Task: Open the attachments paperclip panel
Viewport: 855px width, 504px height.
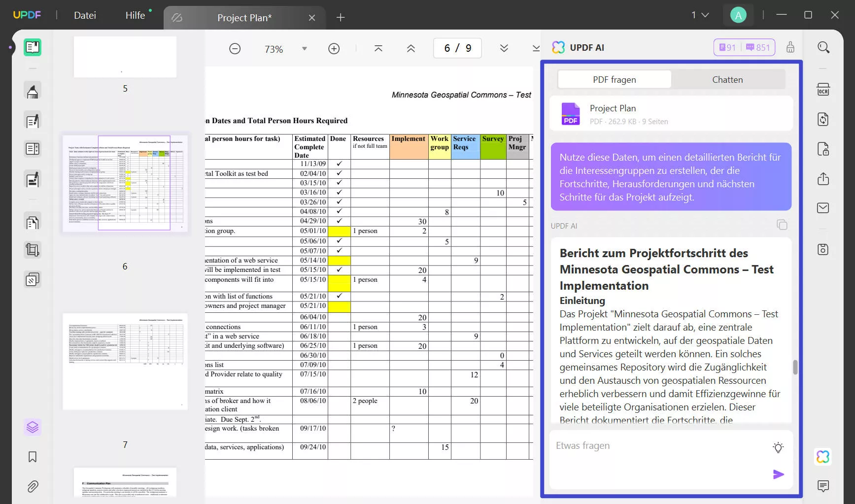Action: click(33, 487)
